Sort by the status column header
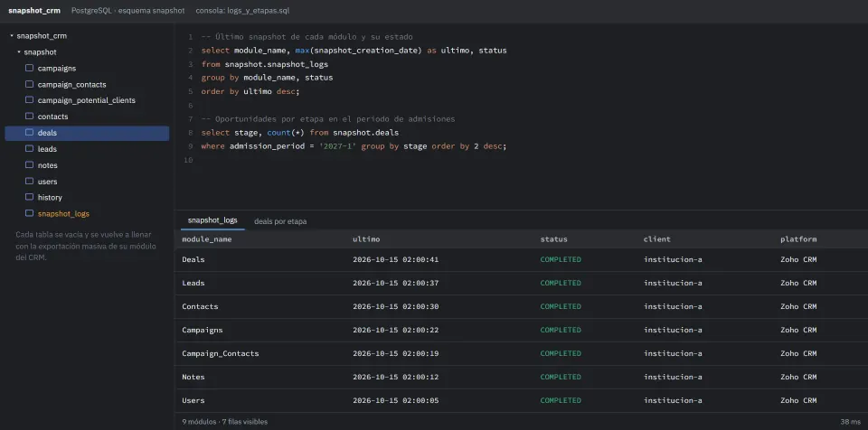868x430 pixels. coord(553,239)
